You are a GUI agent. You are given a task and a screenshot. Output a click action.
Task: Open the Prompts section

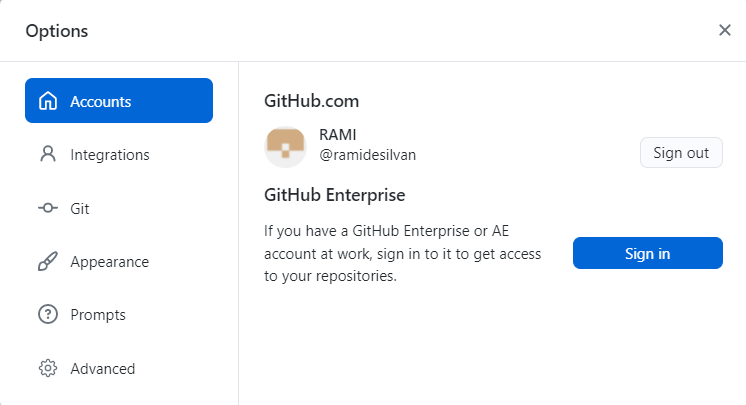tap(98, 315)
